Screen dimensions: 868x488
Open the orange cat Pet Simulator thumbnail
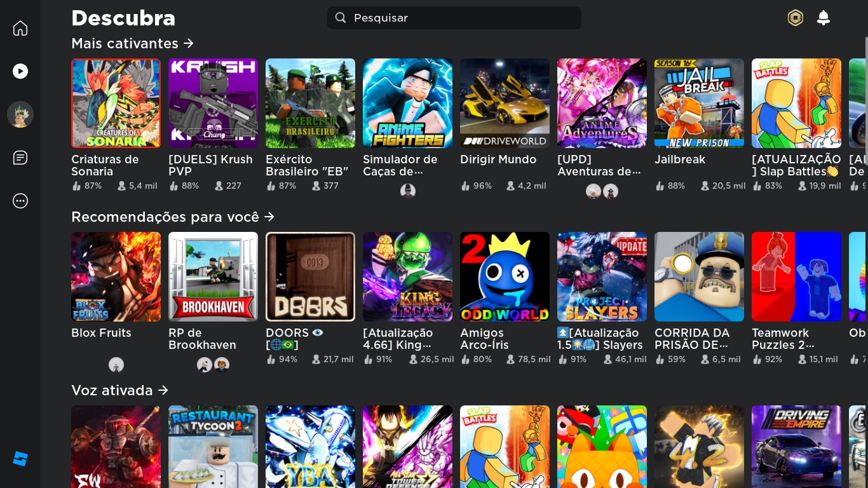tap(602, 447)
